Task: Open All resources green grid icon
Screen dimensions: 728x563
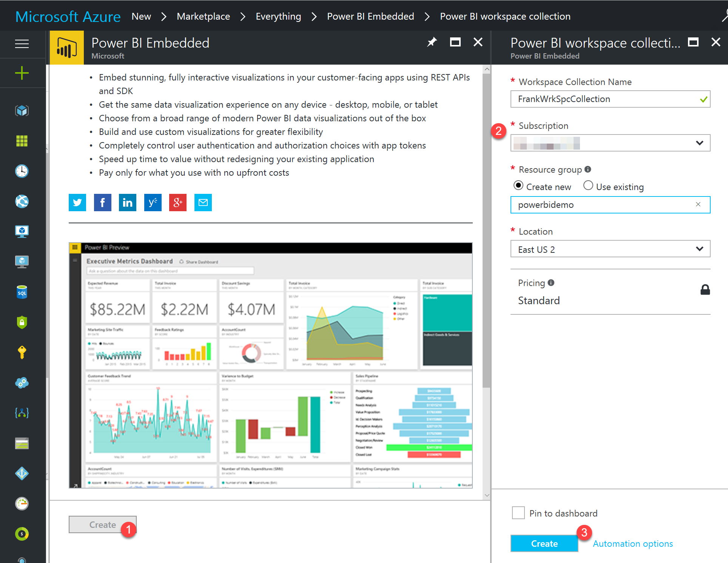Action: point(22,141)
